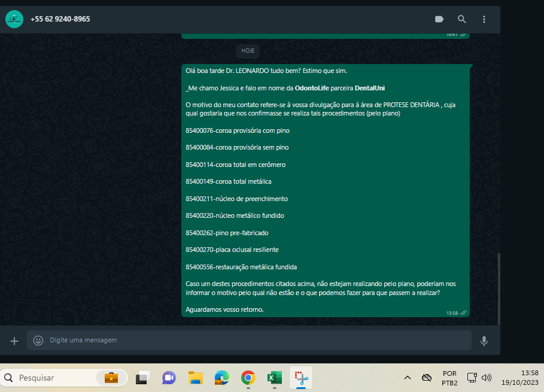Open Google Chrome from the taskbar

coord(248,378)
